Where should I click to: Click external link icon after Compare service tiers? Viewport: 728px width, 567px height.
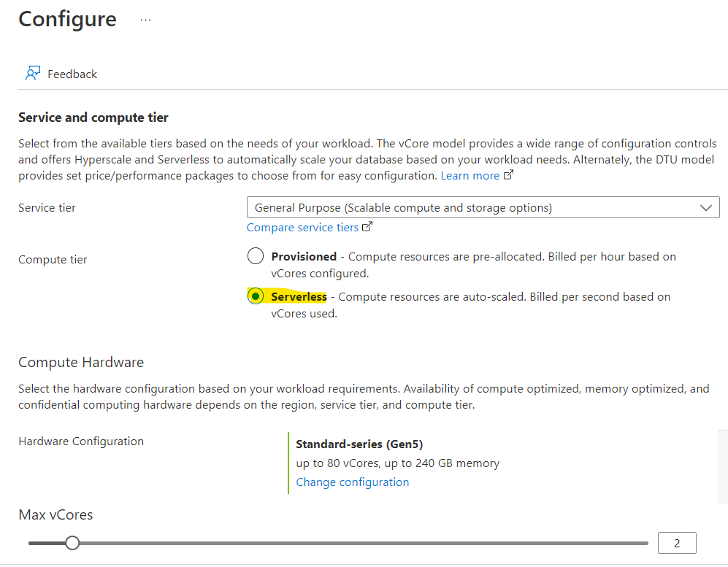[367, 227]
